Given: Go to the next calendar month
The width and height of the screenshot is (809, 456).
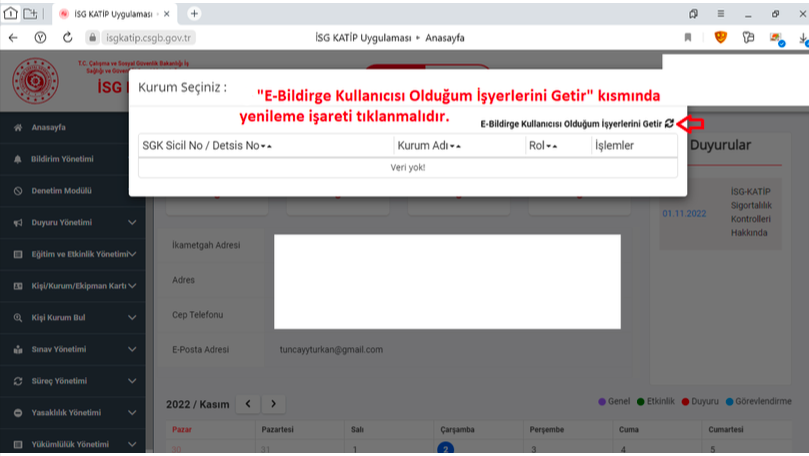Looking at the screenshot, I should (272, 403).
